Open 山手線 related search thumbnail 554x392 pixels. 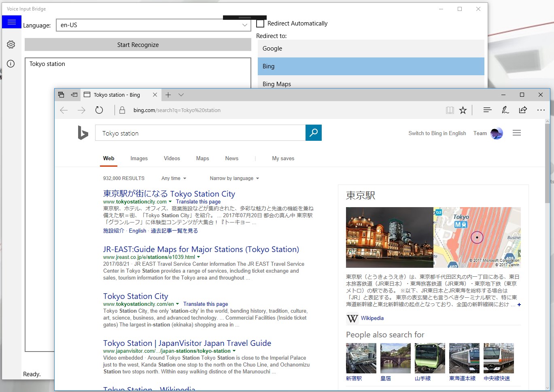click(430, 358)
